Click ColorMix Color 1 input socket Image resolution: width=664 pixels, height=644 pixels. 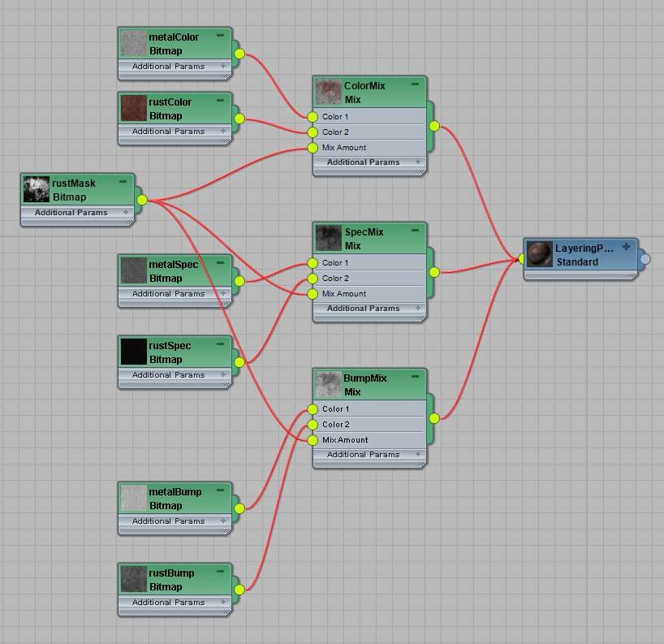coord(313,117)
